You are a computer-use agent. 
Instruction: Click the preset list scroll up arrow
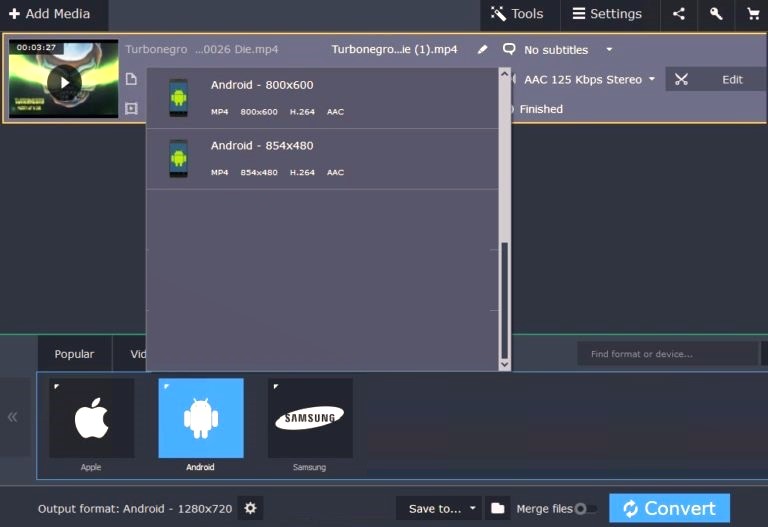[x=504, y=74]
